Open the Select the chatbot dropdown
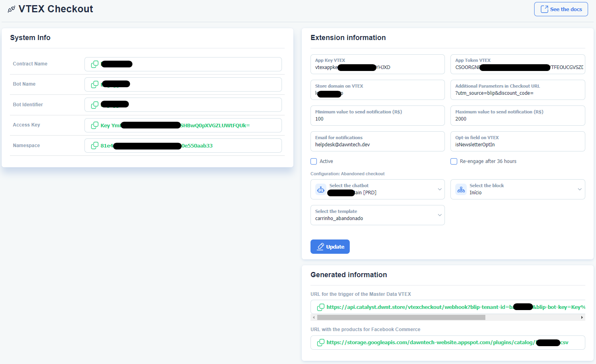596x364 pixels. [x=378, y=189]
